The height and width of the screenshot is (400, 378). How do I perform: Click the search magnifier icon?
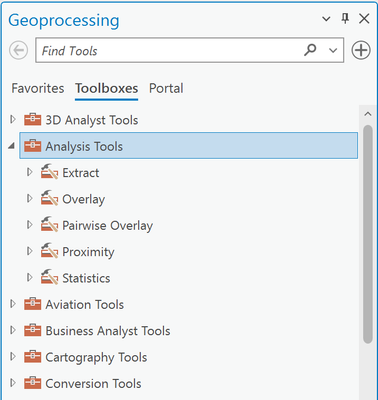point(310,50)
